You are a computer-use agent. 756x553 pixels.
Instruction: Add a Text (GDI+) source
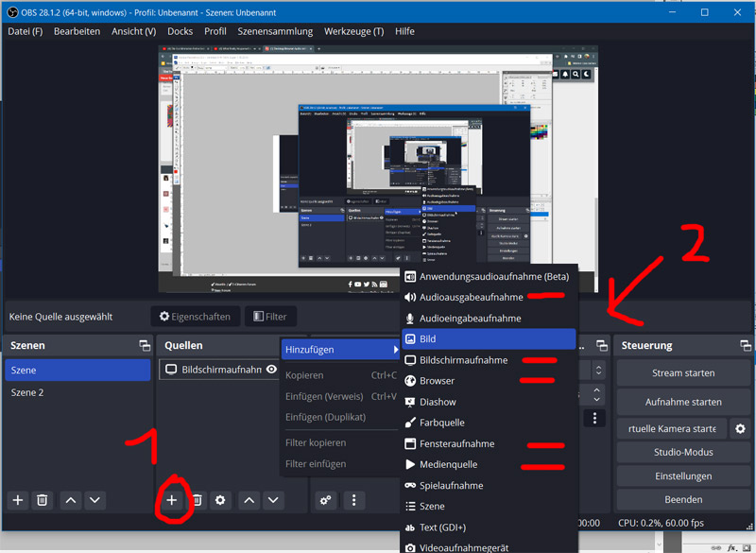pyautogui.click(x=489, y=527)
